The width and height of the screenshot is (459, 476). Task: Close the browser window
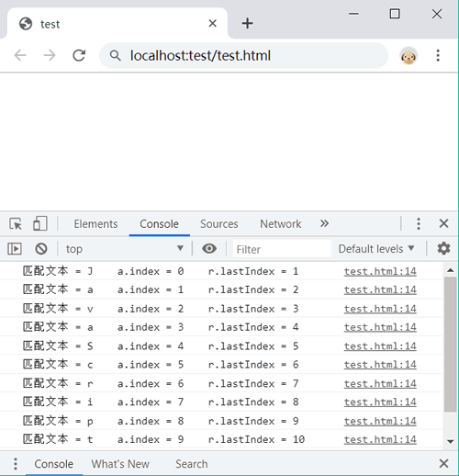(x=437, y=14)
